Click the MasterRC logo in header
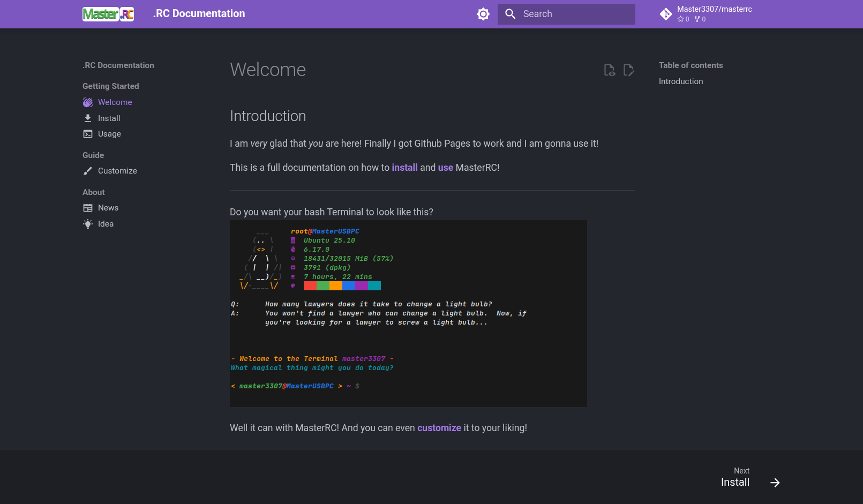 (108, 14)
